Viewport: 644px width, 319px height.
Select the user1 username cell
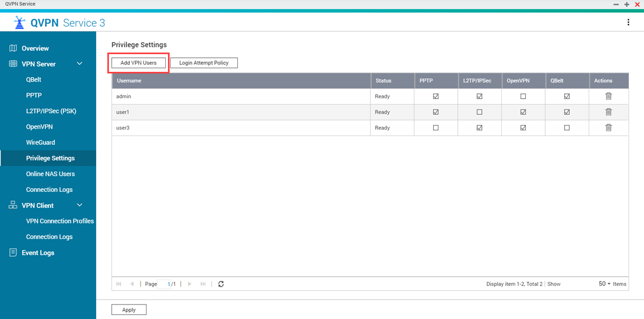tap(241, 112)
